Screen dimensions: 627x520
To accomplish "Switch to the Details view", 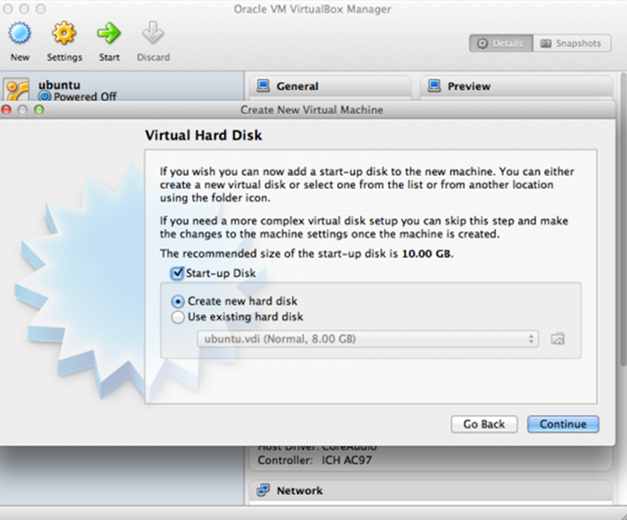I will 501,43.
